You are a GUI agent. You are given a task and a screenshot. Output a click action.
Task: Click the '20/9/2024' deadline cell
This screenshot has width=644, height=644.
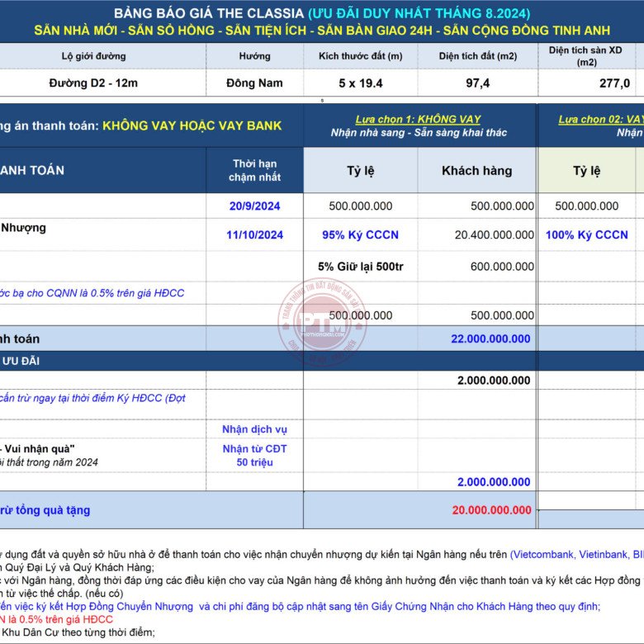254,206
